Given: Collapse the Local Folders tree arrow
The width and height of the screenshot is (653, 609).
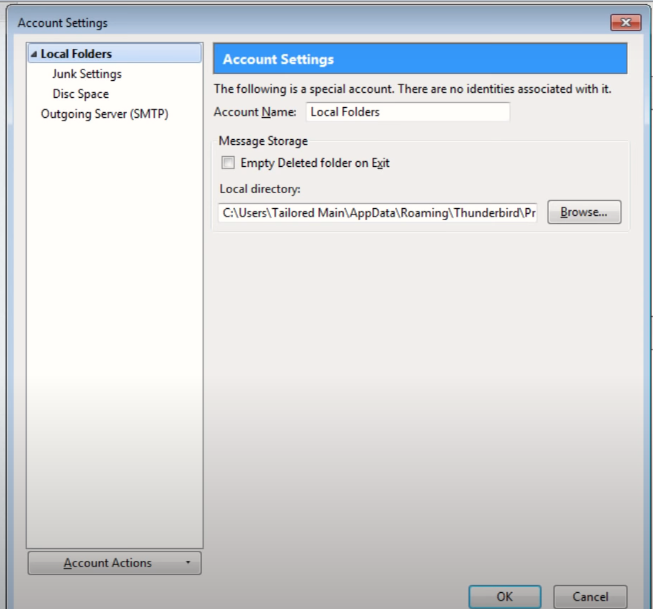Looking at the screenshot, I should tap(34, 54).
